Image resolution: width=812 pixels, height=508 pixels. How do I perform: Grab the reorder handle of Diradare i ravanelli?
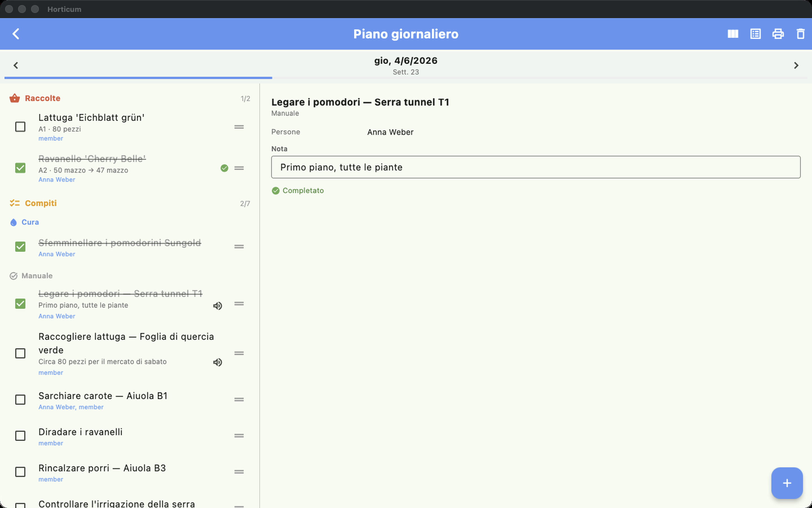pyautogui.click(x=239, y=436)
